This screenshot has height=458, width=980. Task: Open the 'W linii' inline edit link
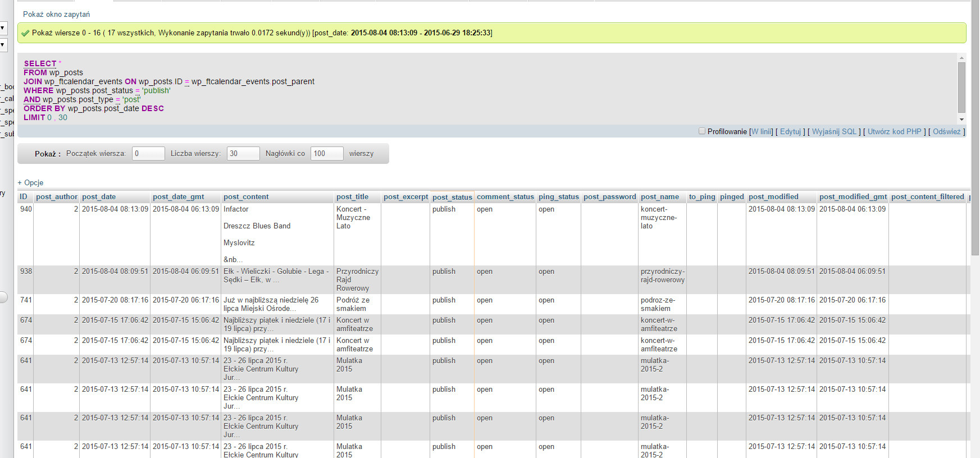[x=761, y=131]
